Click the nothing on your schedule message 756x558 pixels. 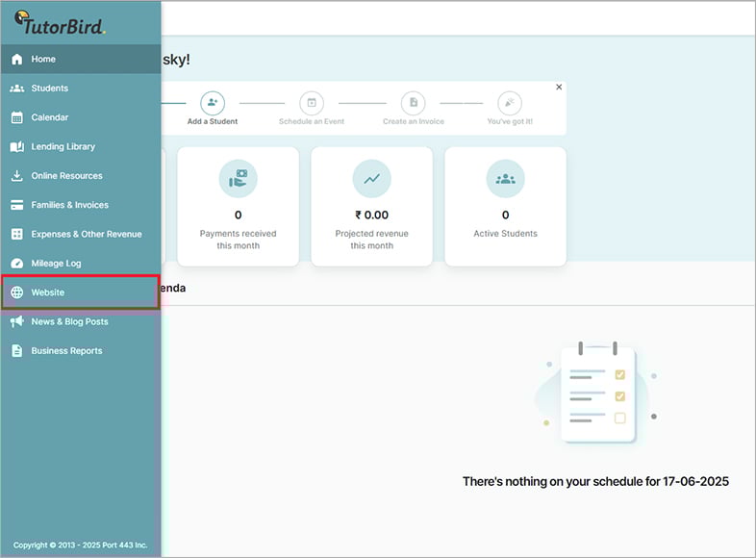tap(595, 481)
